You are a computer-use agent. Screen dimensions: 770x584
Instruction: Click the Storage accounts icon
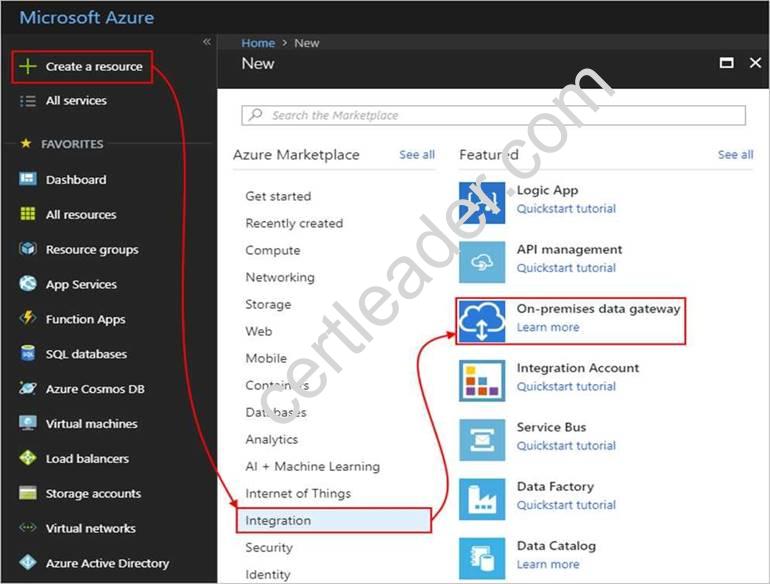(x=28, y=493)
